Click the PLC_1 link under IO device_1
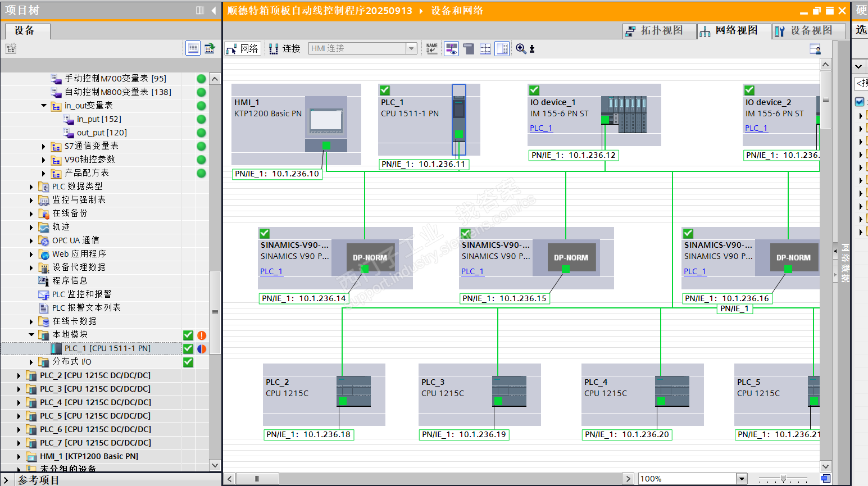This screenshot has height=486, width=868. tap(541, 128)
